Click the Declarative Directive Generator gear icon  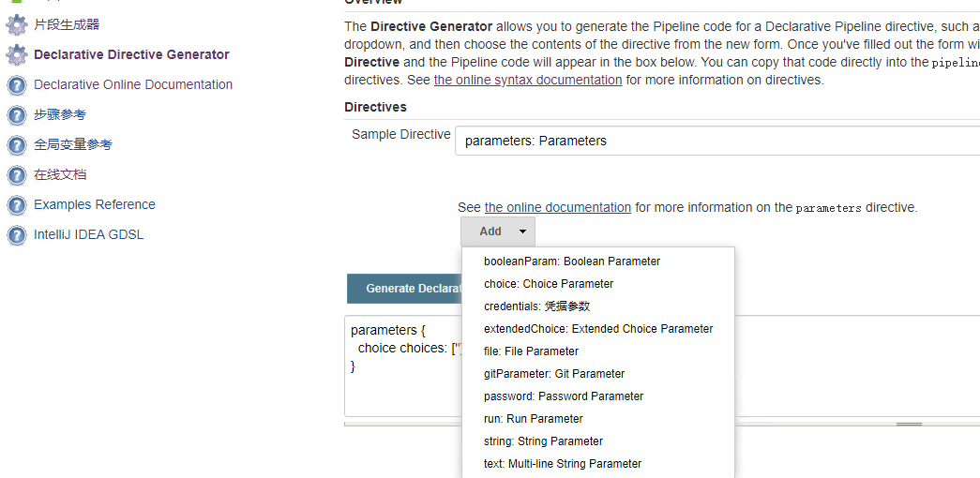tap(16, 55)
